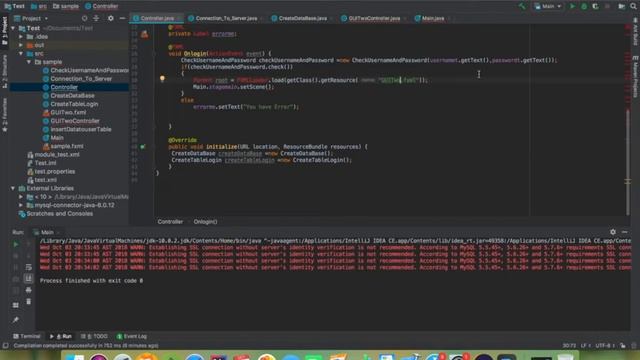640x360 pixels.
Task: Open Project Structure icon in top toolbar
Action: pyautogui.click(x=622, y=6)
